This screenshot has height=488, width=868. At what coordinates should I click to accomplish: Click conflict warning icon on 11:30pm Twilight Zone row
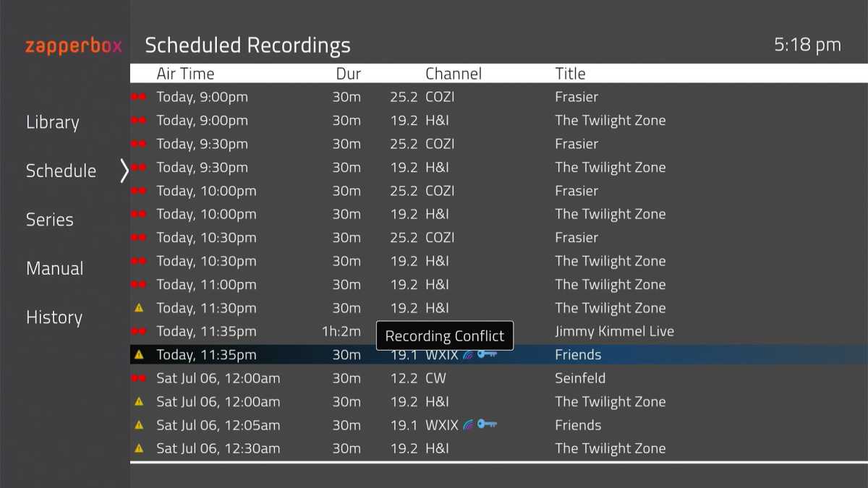pos(139,308)
